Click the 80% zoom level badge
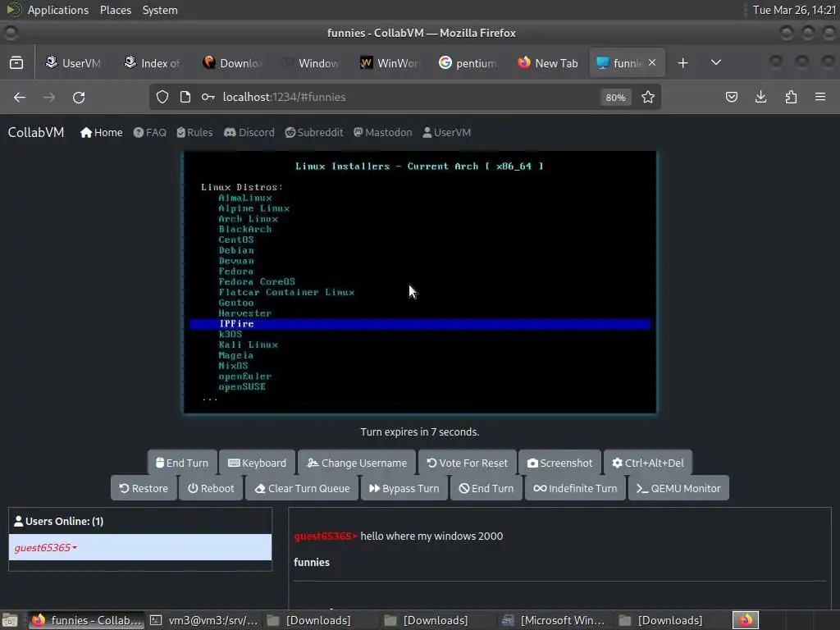The image size is (840, 630). (615, 97)
